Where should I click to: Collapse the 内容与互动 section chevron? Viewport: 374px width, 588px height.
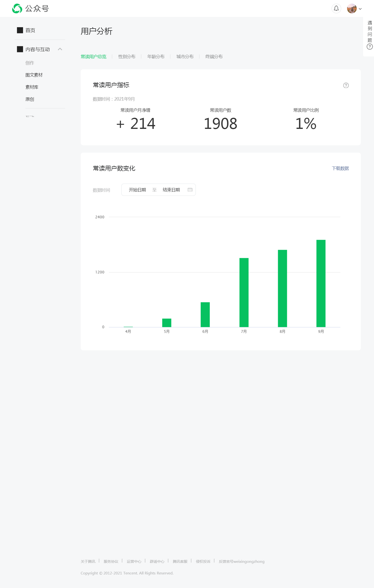click(x=60, y=49)
